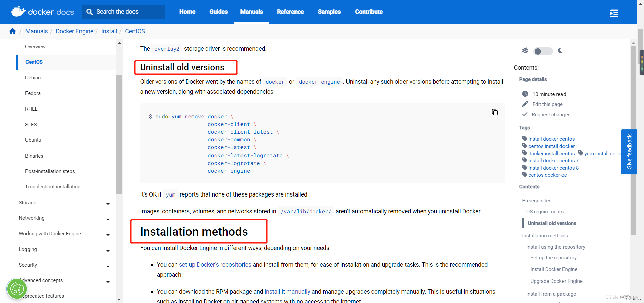644x303 pixels.
Task: Open the Samples nav tab
Action: point(329,12)
